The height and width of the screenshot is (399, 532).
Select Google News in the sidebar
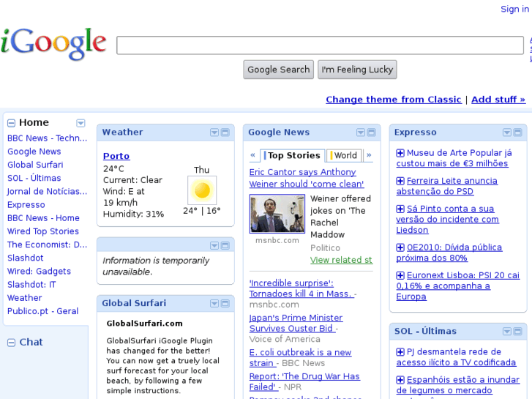point(34,152)
